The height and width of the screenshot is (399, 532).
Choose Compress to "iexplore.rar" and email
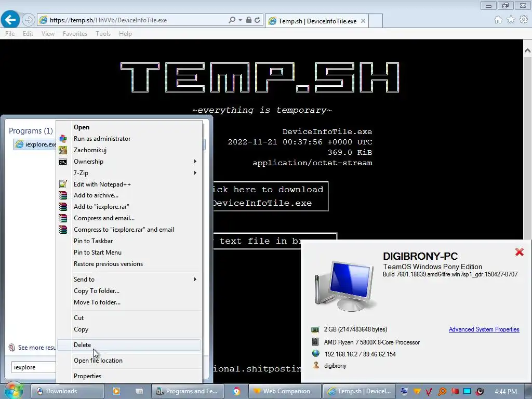point(129,229)
